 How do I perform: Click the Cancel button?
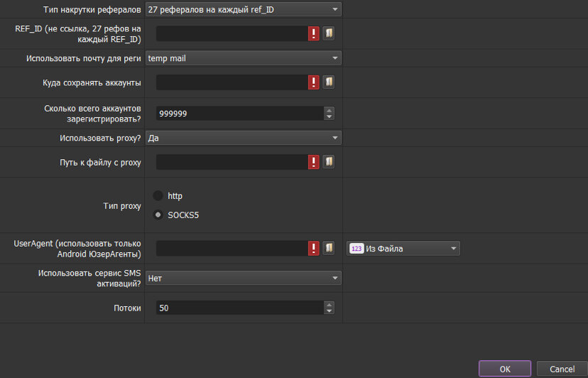pyautogui.click(x=562, y=369)
